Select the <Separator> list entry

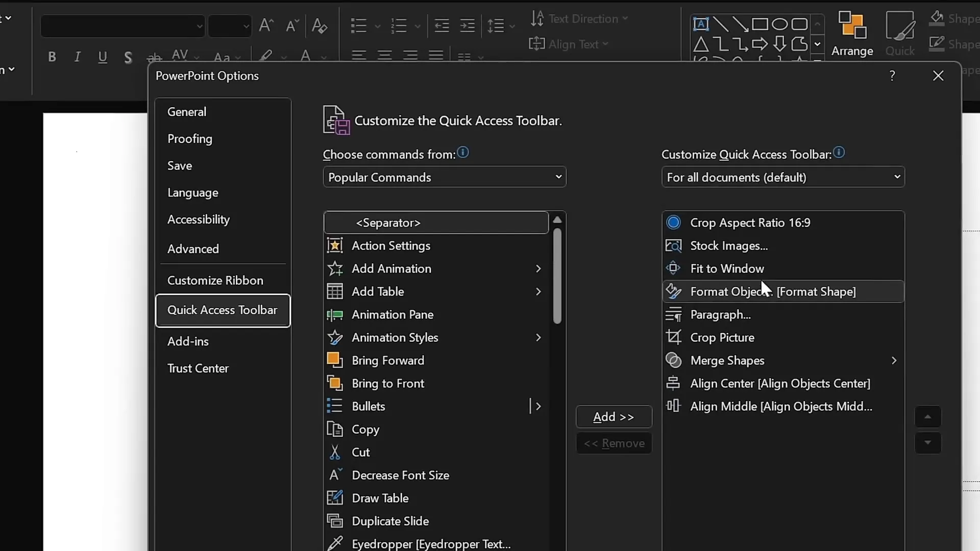[436, 222]
